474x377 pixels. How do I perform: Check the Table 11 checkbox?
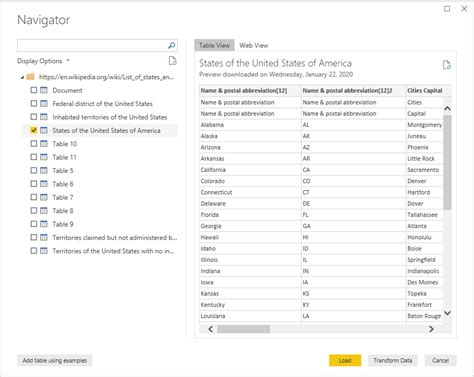(34, 157)
